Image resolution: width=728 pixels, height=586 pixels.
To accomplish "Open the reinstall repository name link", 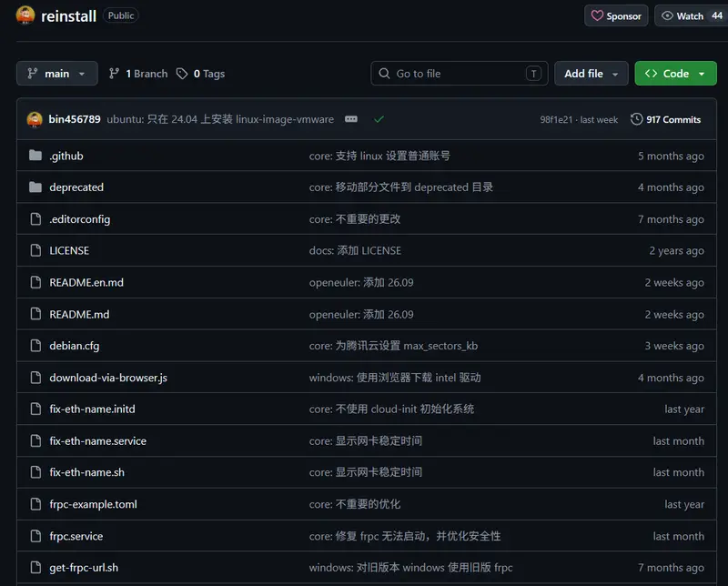I will pyautogui.click(x=69, y=16).
